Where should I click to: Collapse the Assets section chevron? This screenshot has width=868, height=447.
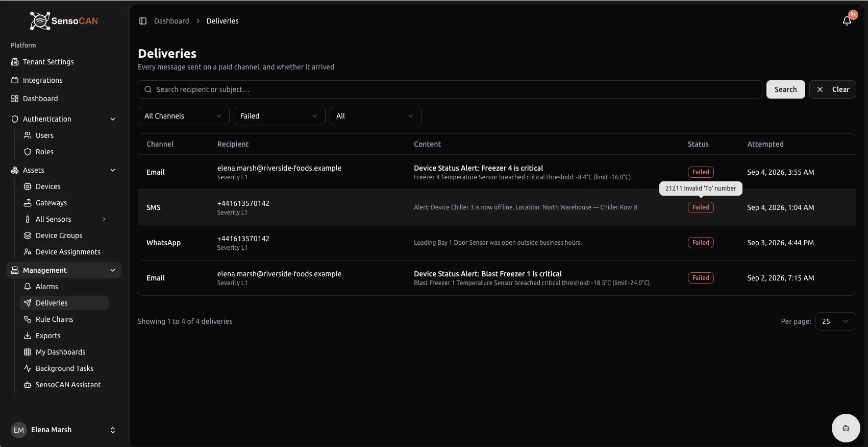[x=113, y=170]
